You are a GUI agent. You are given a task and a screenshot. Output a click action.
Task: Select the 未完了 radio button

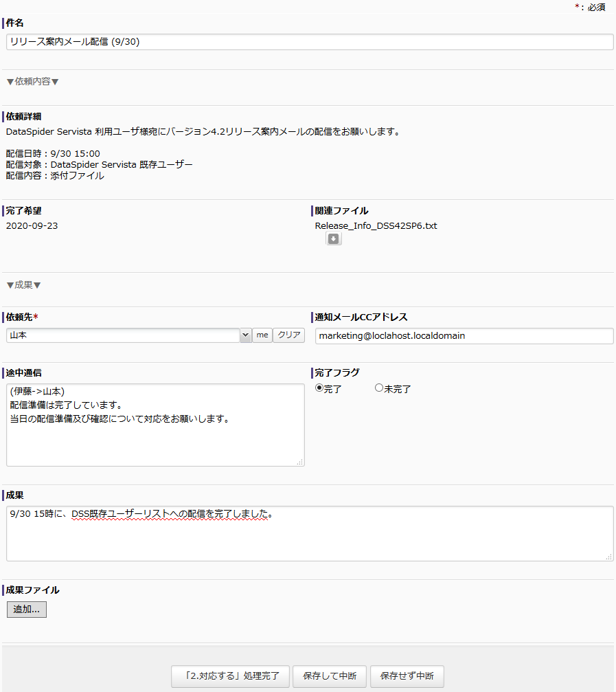coord(378,388)
